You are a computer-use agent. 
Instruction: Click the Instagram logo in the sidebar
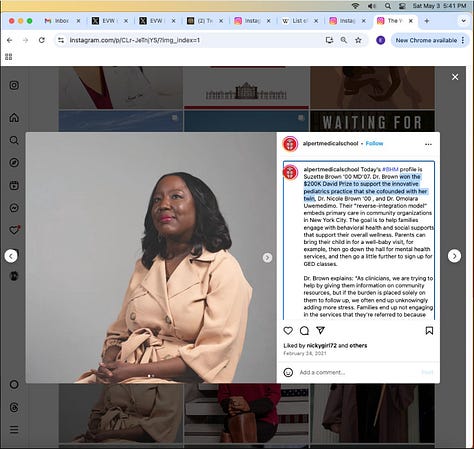tap(14, 85)
